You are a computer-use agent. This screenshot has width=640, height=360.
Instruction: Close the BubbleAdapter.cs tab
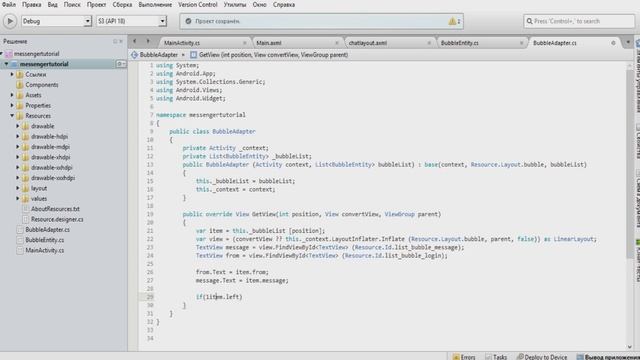click(613, 43)
